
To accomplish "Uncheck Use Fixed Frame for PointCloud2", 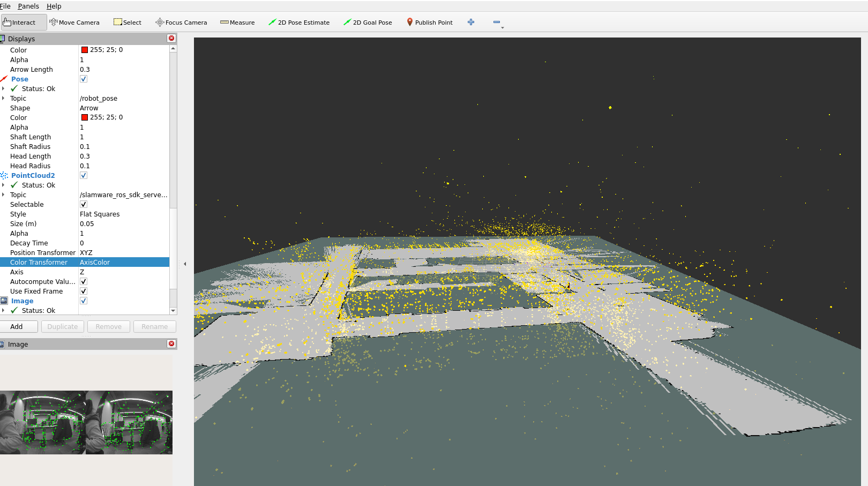I will [83, 291].
